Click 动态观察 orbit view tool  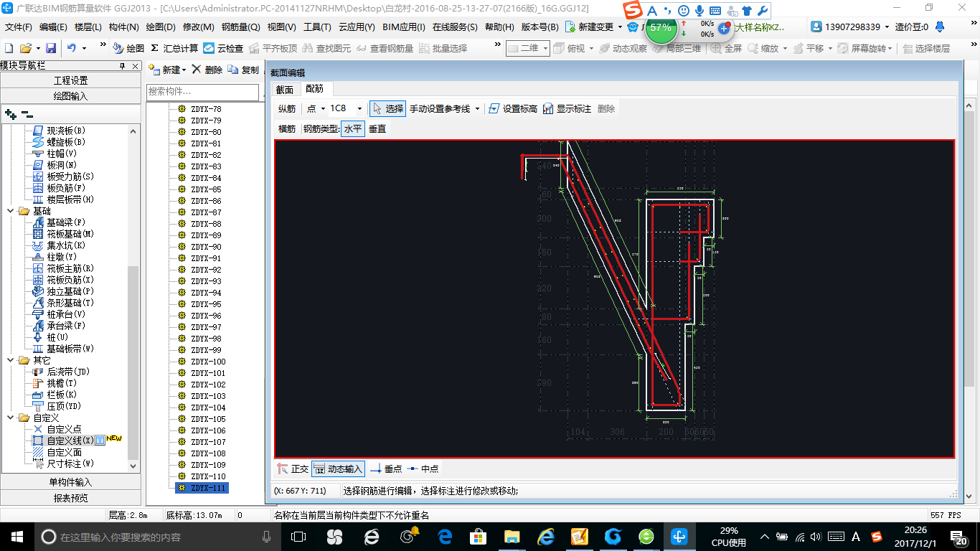pos(622,48)
